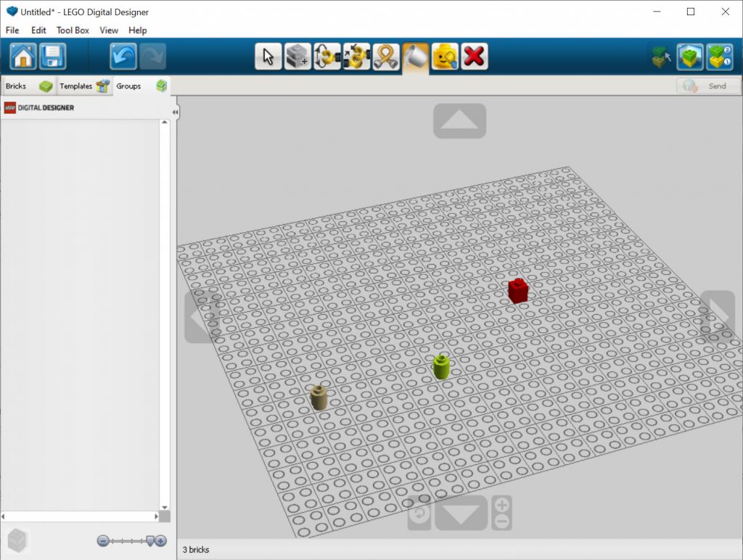Select the lime green round brick
This screenshot has width=743, height=560.
[441, 367]
